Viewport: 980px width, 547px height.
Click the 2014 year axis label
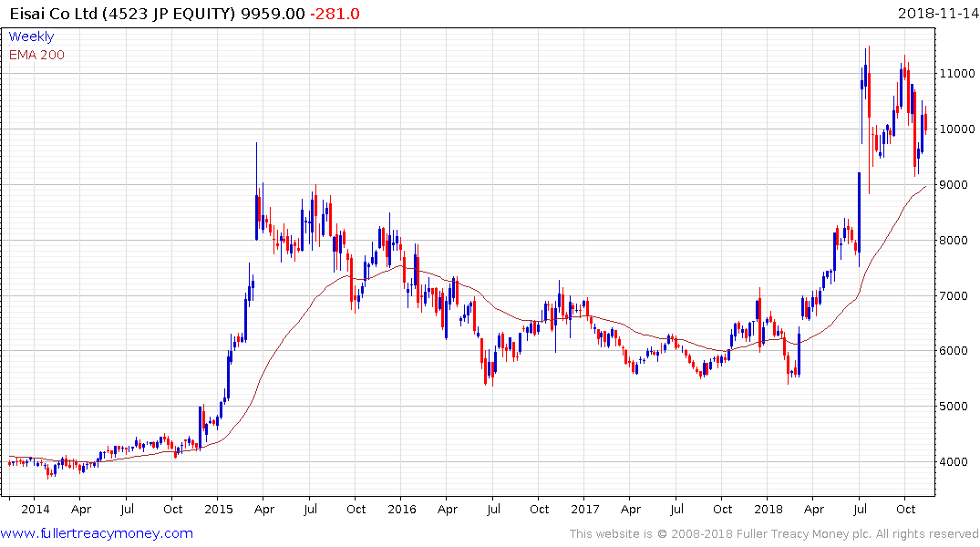[35, 509]
